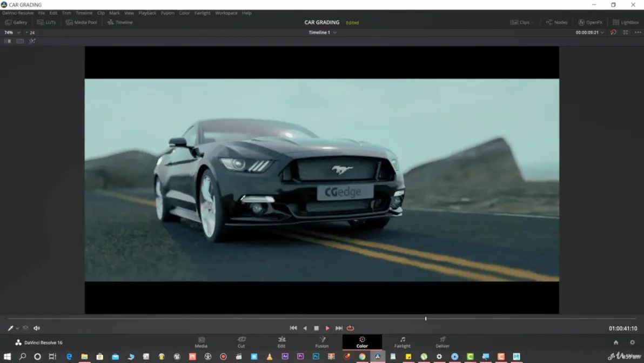Toggle loop playback
This screenshot has height=363, width=644.
tap(350, 328)
